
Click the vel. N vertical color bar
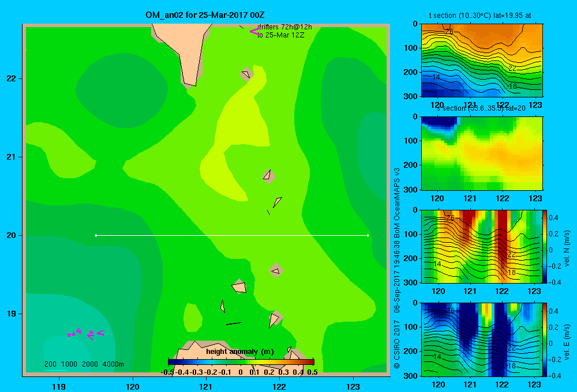[545, 246]
